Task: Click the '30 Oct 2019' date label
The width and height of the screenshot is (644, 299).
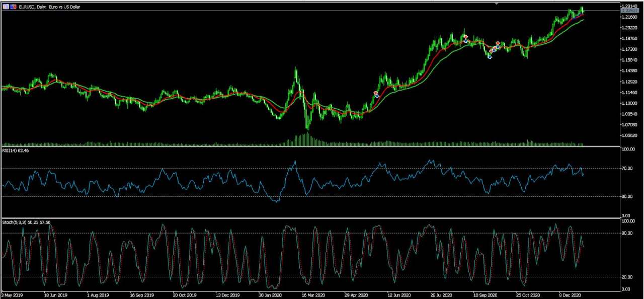Action: pyautogui.click(x=184, y=295)
